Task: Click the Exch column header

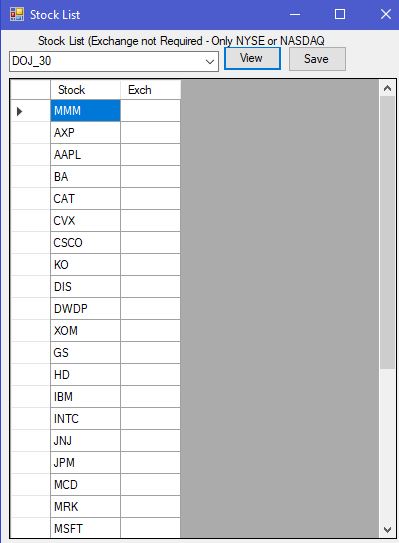Action: (x=150, y=90)
